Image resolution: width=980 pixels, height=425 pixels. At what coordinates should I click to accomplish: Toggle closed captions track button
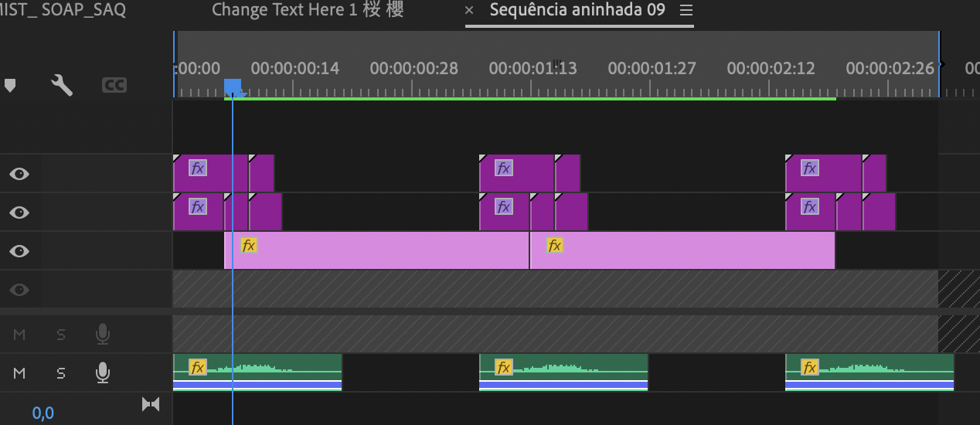tap(114, 85)
